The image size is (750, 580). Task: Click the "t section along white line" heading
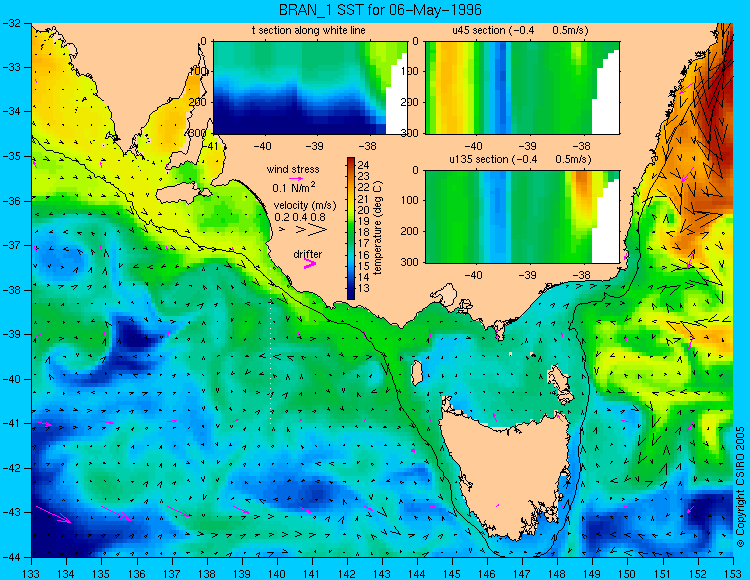(x=309, y=31)
